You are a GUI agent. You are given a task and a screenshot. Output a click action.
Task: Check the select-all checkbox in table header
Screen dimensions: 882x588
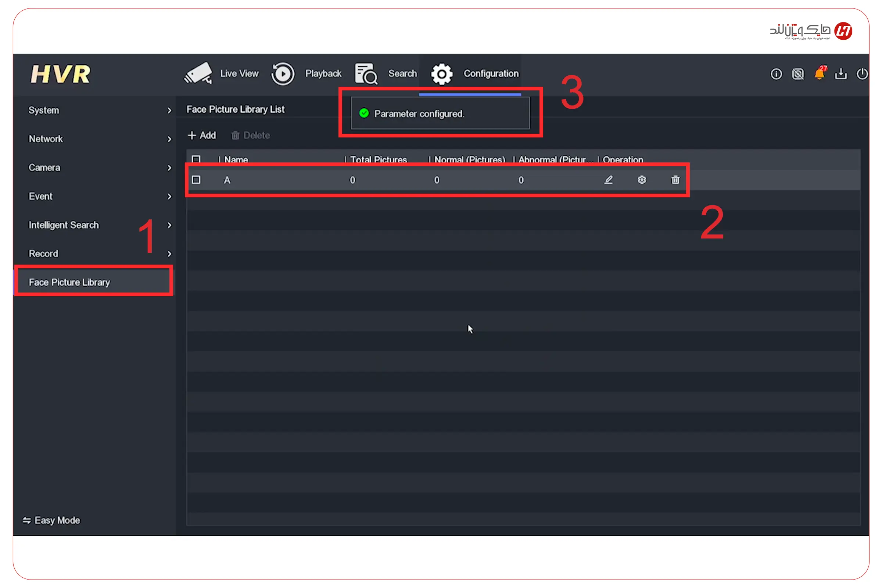[x=196, y=159]
